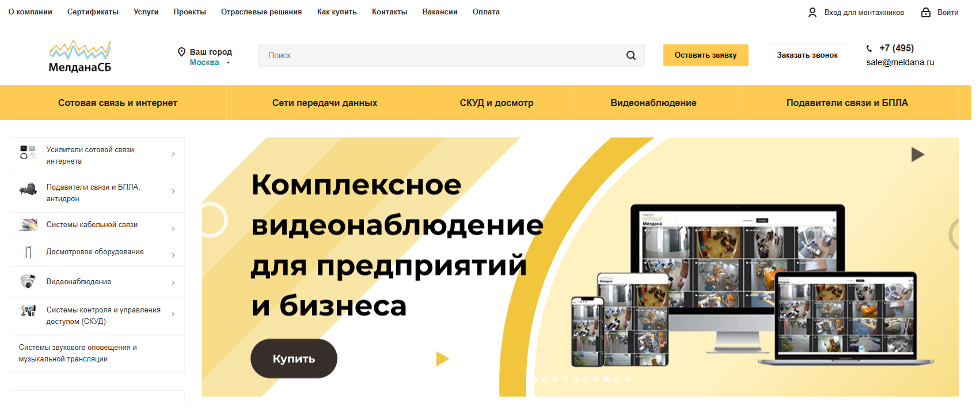Click the camera icon for Видеонаблюдение
980x411 pixels.
click(x=28, y=281)
